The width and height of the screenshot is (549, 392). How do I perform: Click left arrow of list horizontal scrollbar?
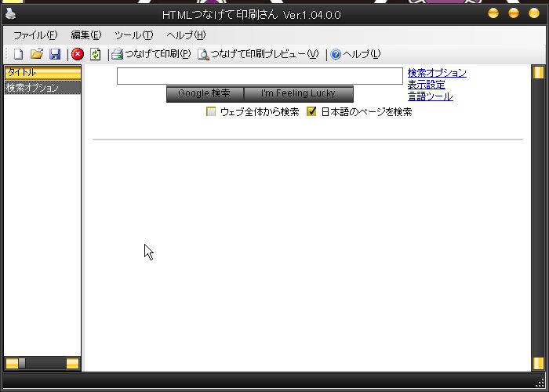[x=12, y=364]
